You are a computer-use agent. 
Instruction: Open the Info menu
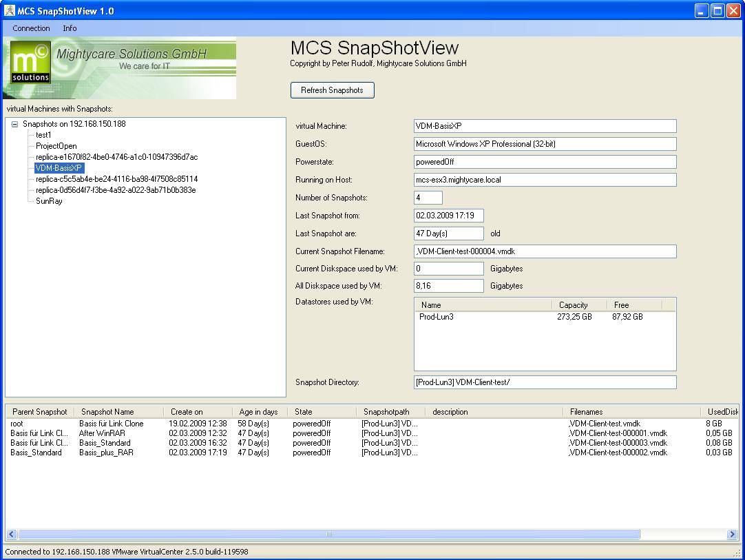(70, 28)
